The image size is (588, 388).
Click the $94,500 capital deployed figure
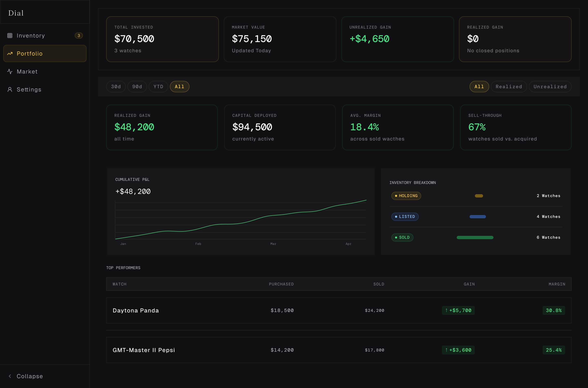coord(252,127)
